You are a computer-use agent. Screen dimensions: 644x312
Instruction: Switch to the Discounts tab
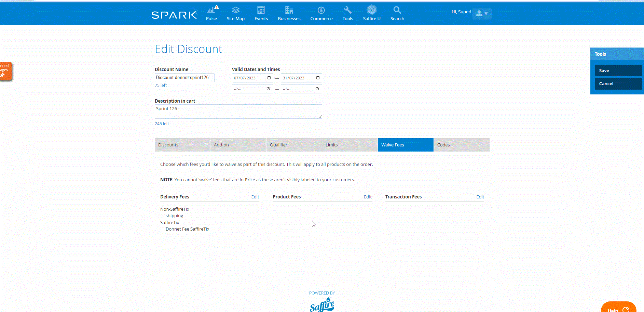tap(182, 145)
